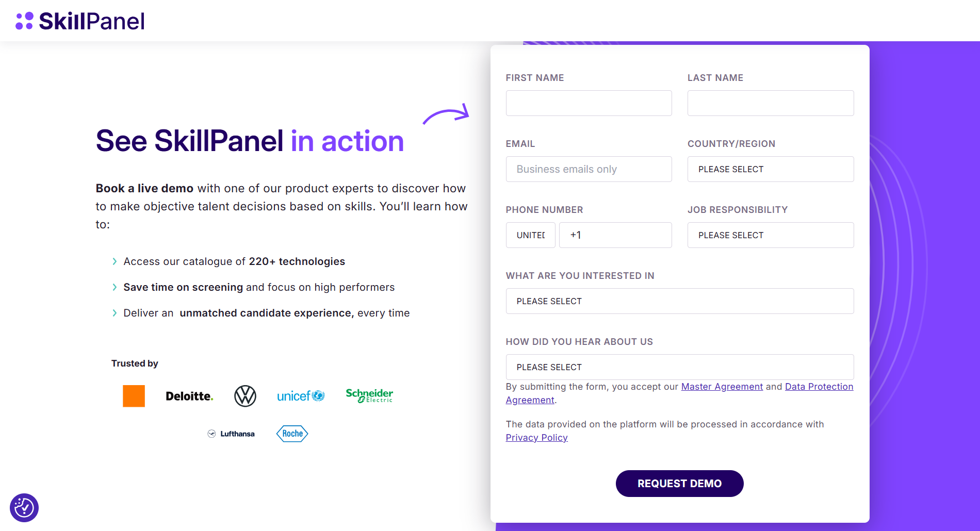980x531 pixels.
Task: Click the unicef logo
Action: click(301, 396)
